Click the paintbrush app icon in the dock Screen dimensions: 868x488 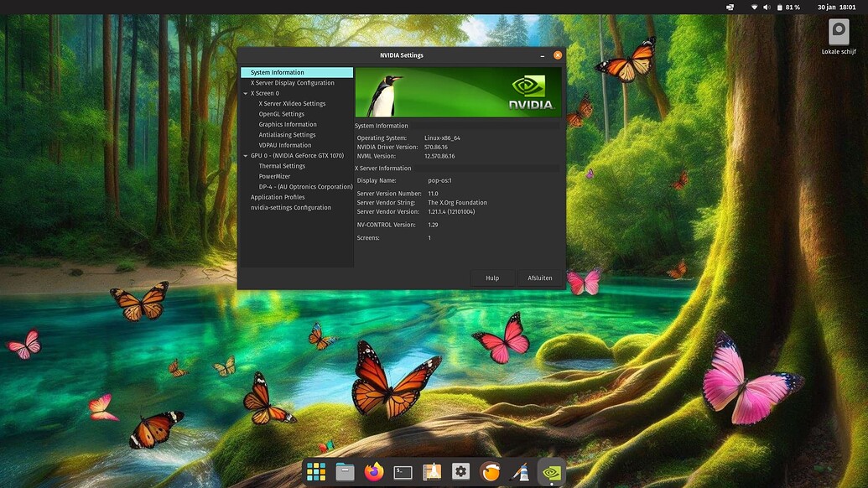click(517, 471)
